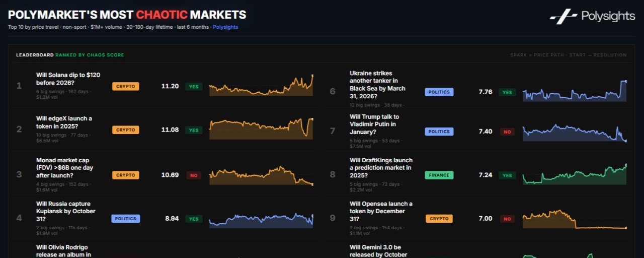Click chaos score 11.20
Image resolution: width=644 pixels, height=258 pixels.
click(x=170, y=86)
